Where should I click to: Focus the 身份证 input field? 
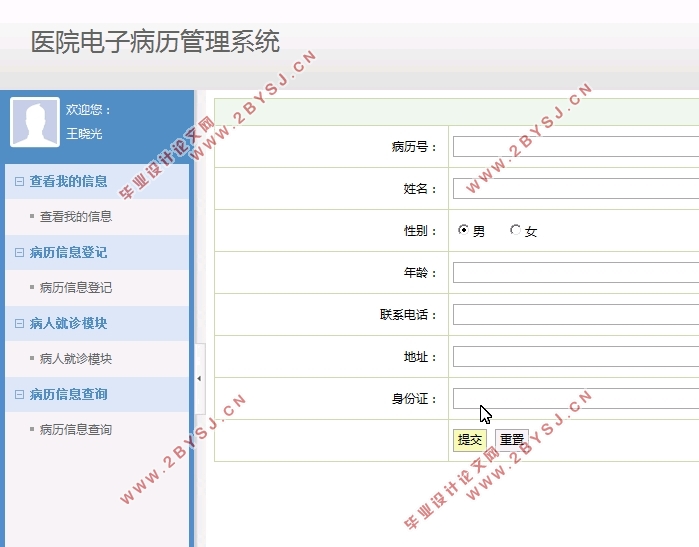click(576, 399)
